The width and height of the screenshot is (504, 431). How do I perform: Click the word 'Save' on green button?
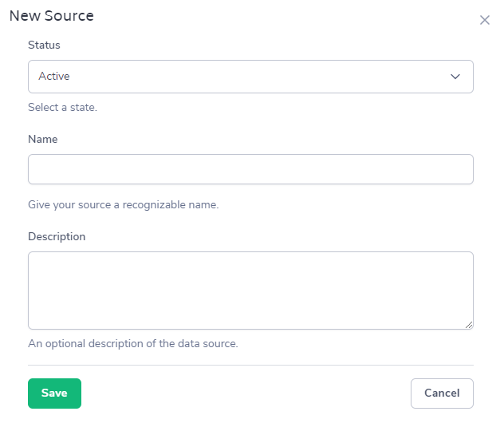[x=54, y=393]
